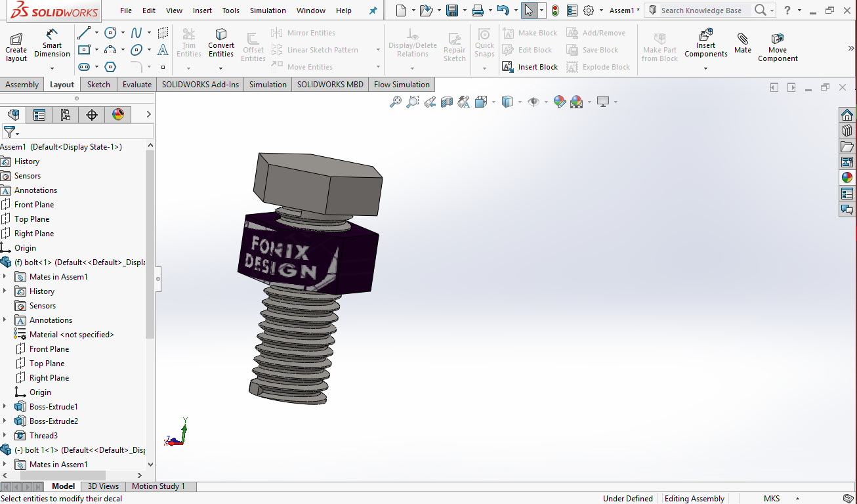This screenshot has width=857, height=504.
Task: Open the SOLIDWORKS Resources home tab
Action: pyautogui.click(x=847, y=115)
